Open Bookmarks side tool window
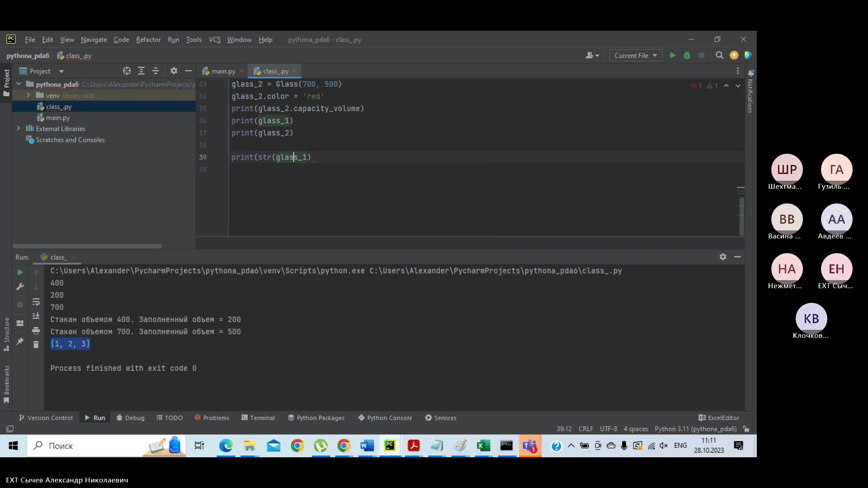This screenshot has height=488, width=868. coord(6,384)
